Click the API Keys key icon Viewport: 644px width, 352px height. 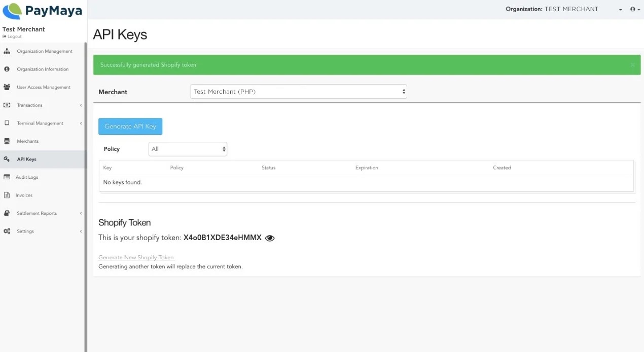point(7,159)
